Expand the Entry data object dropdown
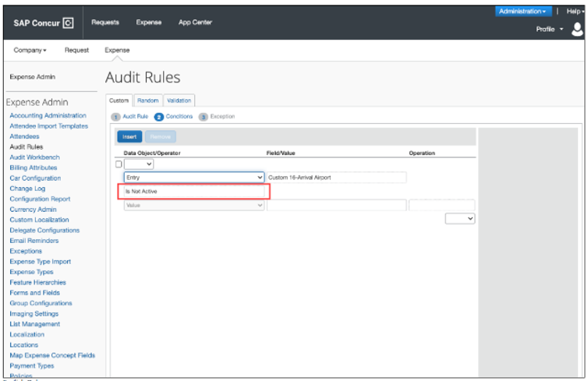The image size is (588, 381). (194, 178)
